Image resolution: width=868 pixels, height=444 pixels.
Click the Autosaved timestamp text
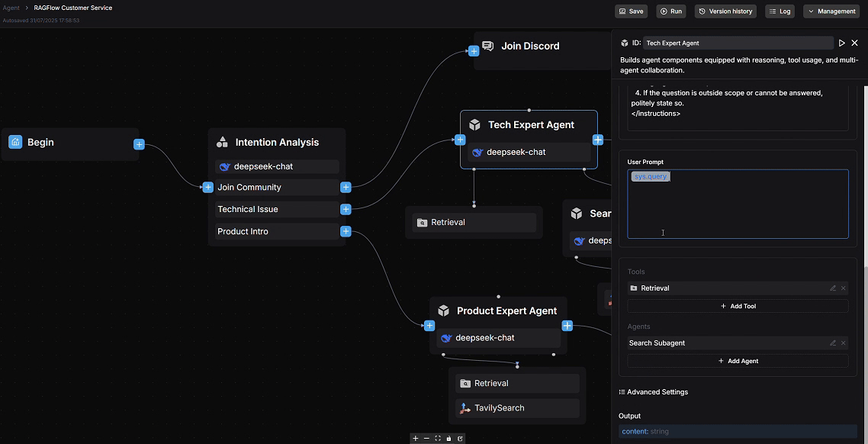41,21
